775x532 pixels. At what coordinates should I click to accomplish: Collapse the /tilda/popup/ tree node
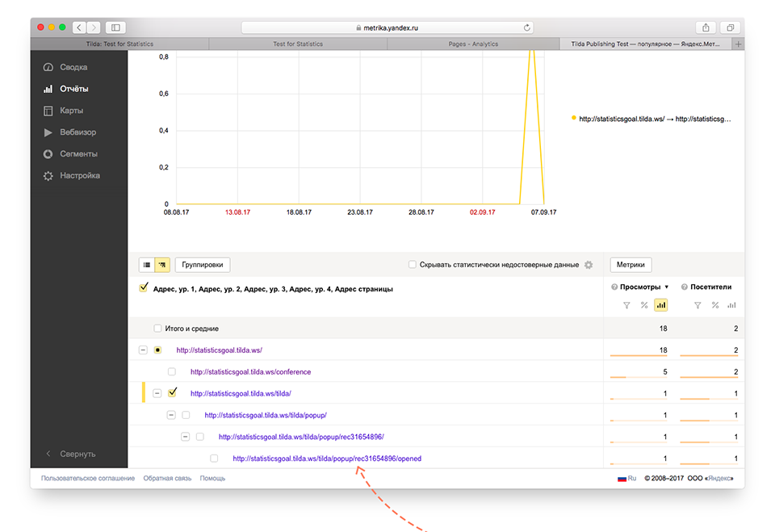171,415
